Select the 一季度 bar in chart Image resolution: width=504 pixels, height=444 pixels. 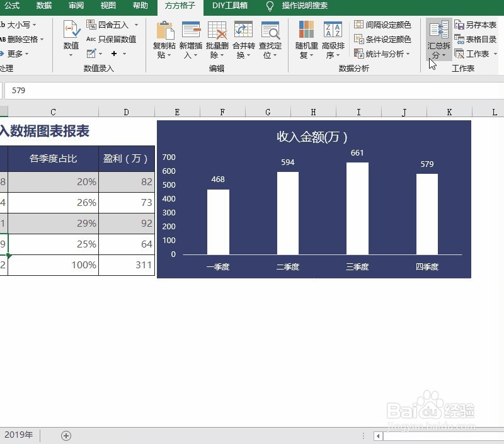(218, 222)
